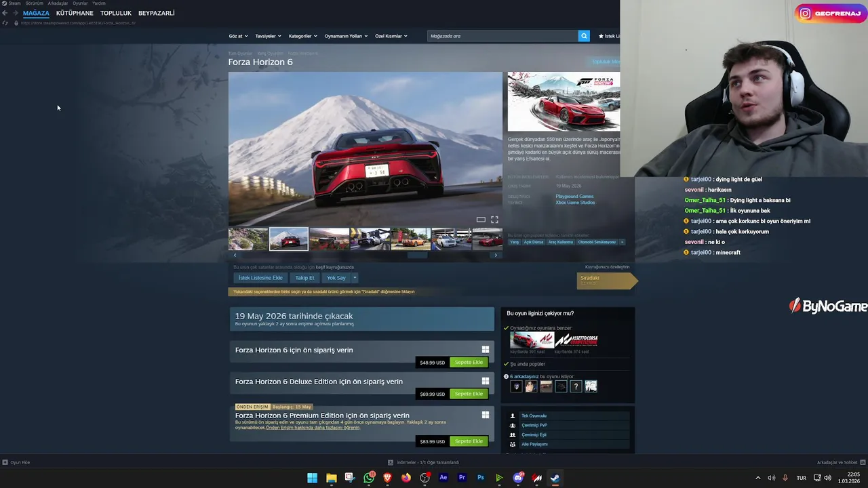The height and width of the screenshot is (488, 868).
Task: Click the 'Açık Dünya' tag
Action: click(534, 242)
